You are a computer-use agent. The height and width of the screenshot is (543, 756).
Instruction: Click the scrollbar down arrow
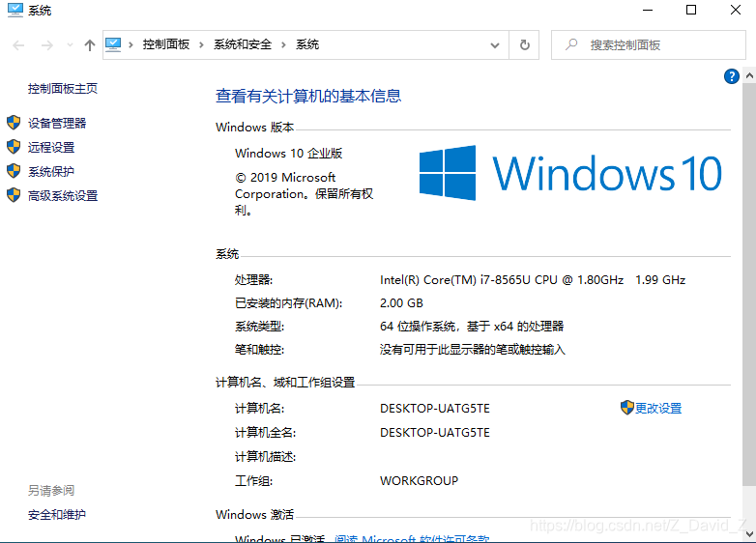(749, 534)
